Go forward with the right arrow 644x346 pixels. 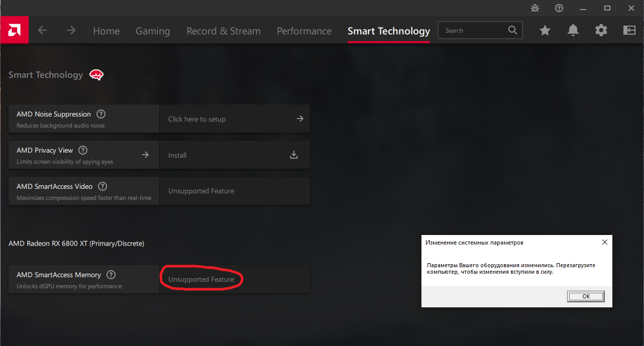(x=71, y=30)
